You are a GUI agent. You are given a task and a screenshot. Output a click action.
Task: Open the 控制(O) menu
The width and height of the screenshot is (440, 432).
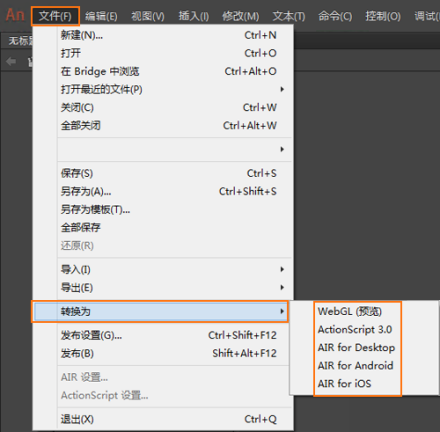click(383, 16)
